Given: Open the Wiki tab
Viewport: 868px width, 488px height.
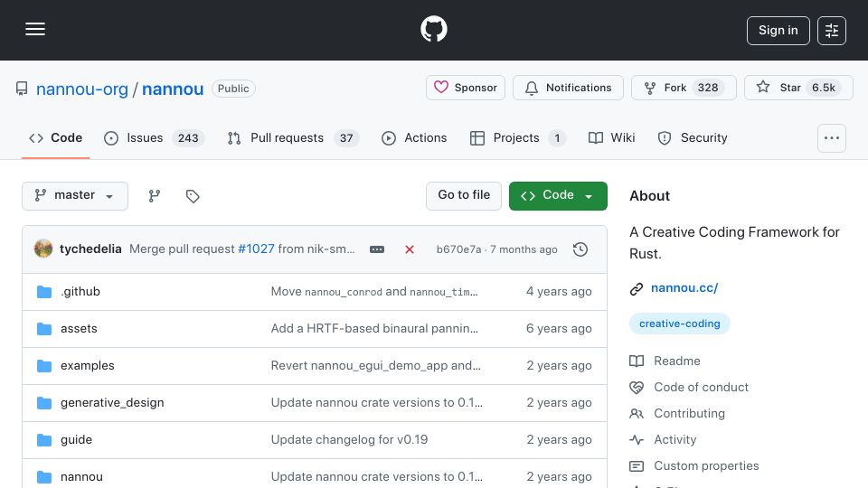Looking at the screenshot, I should pos(611,137).
